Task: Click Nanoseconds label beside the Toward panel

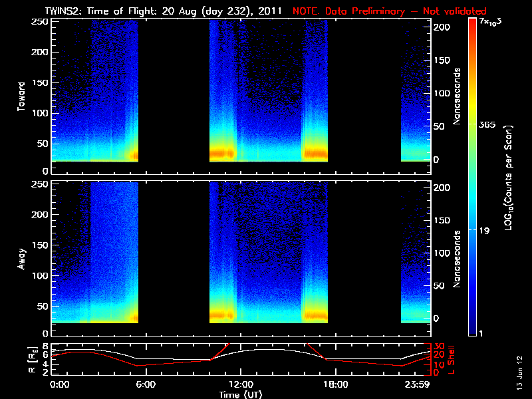Action: (x=458, y=96)
